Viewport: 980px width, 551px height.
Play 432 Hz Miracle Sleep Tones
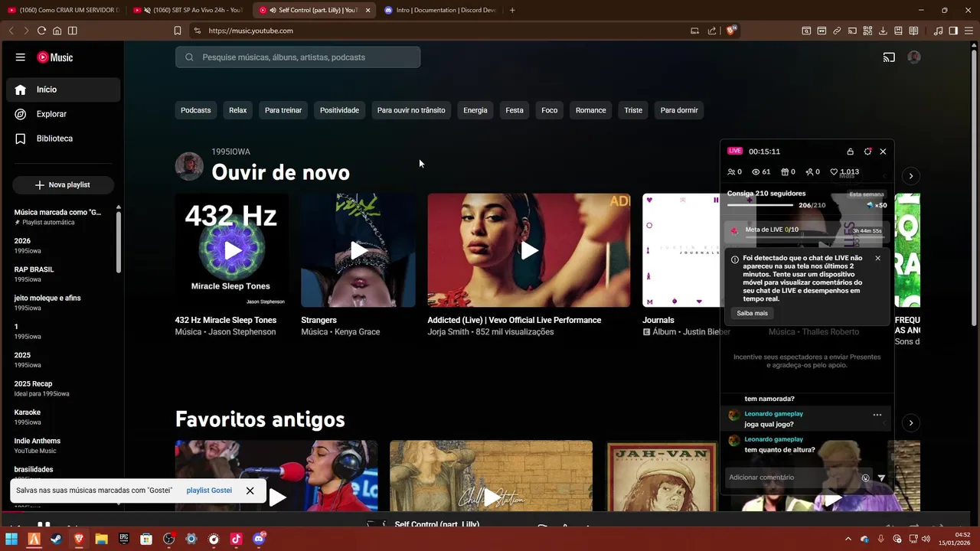[232, 250]
